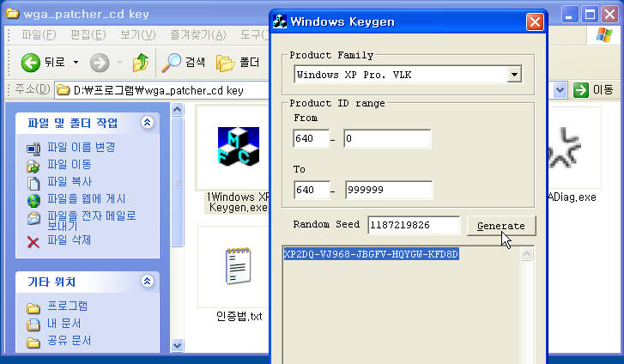Click the Generate button in Windows Keygen
624x364 pixels.
(501, 226)
